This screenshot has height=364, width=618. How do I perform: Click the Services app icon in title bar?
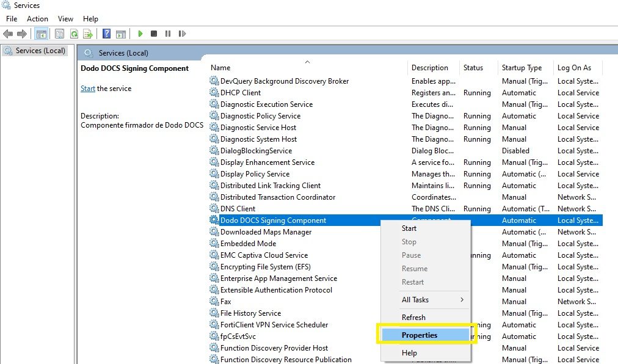pyautogui.click(x=6, y=5)
